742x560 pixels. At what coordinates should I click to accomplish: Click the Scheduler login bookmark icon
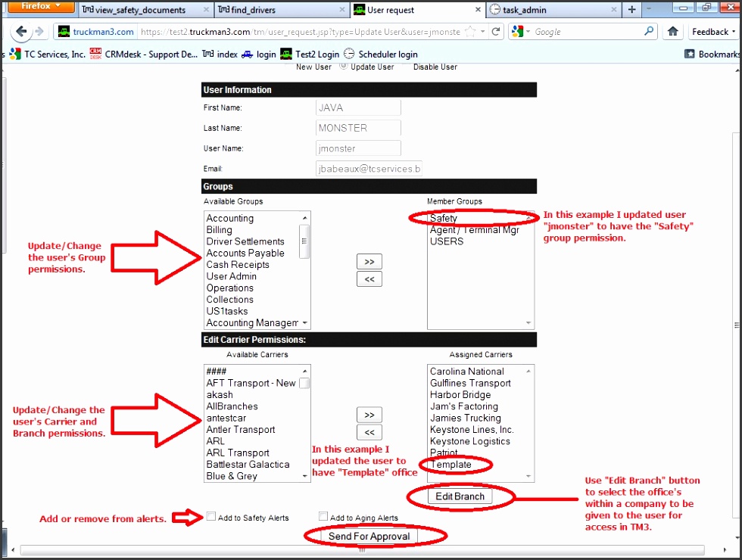tap(349, 54)
